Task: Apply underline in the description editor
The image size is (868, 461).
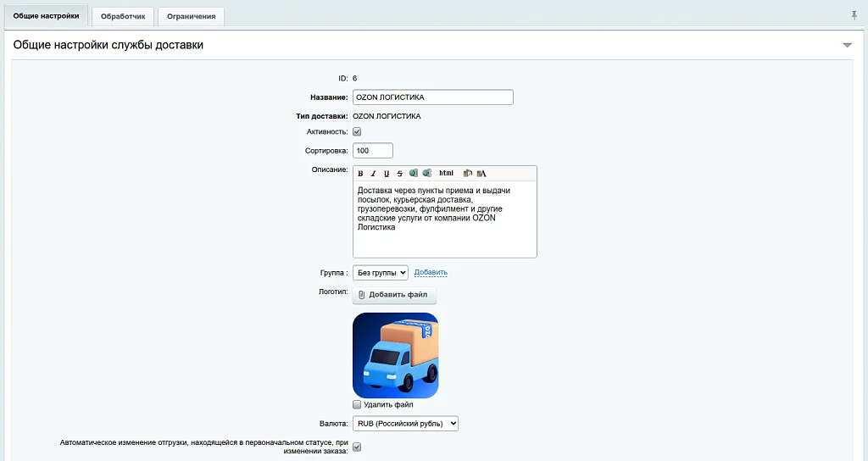Action: tap(387, 174)
